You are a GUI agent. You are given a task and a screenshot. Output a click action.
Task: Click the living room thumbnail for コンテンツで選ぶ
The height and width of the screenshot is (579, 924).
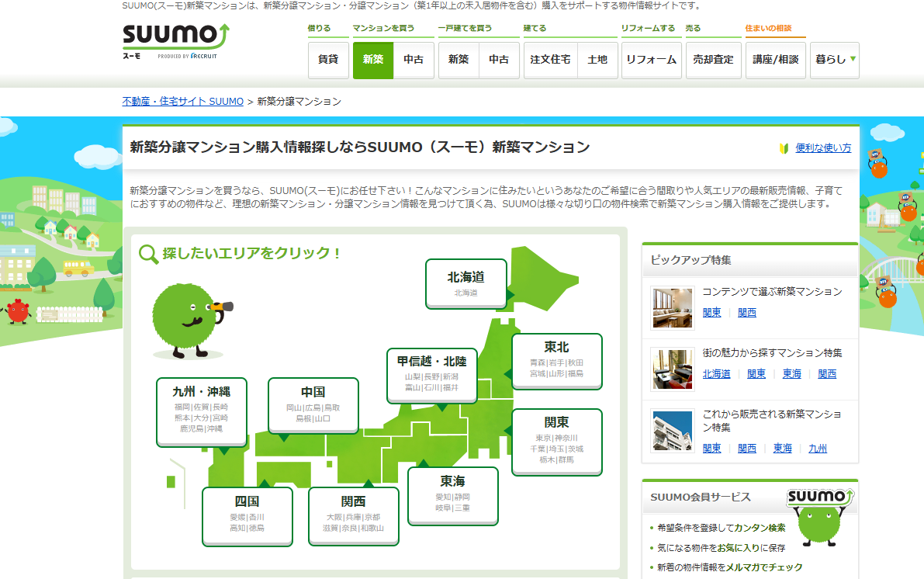coord(673,308)
